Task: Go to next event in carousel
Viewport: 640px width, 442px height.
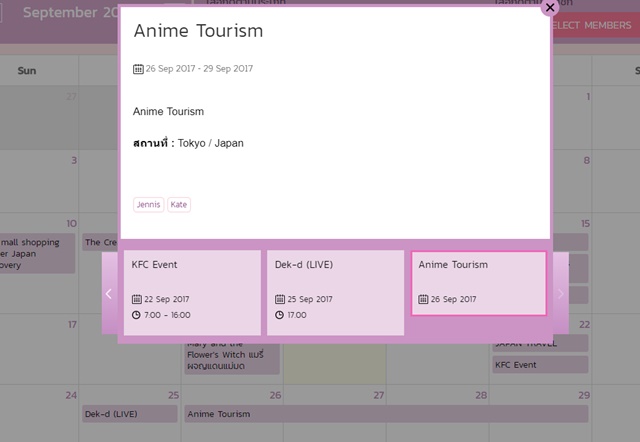Action: 560,293
